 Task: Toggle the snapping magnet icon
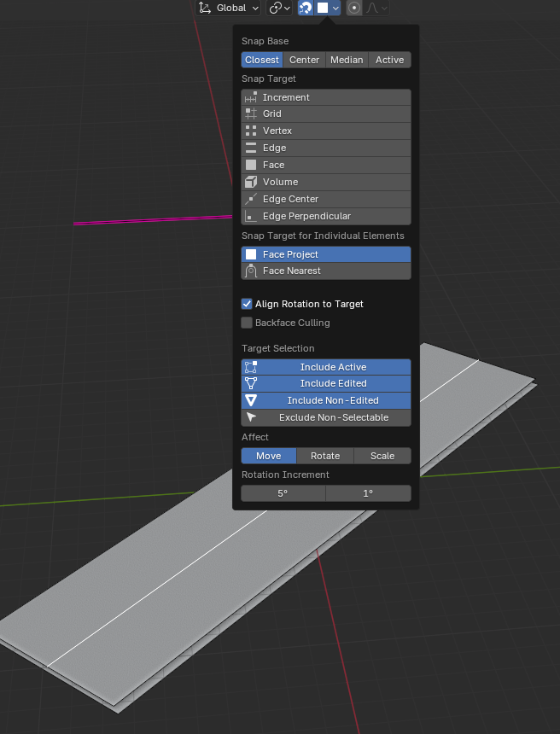(306, 8)
